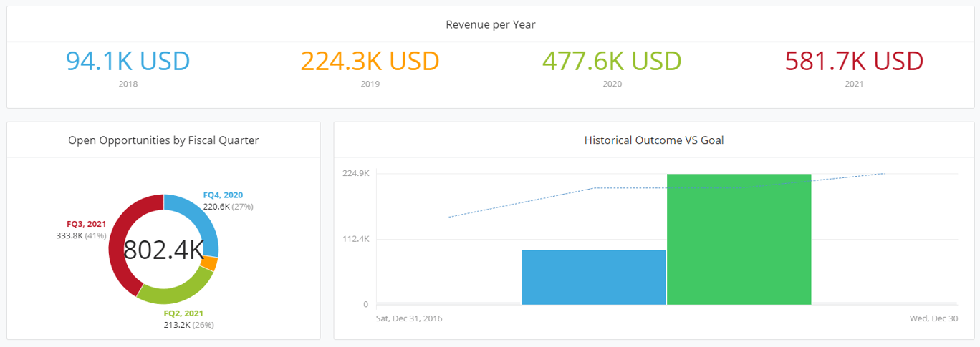Viewport: 980px width, 347px height.
Task: Select the green bar in historical chart
Action: (x=739, y=239)
